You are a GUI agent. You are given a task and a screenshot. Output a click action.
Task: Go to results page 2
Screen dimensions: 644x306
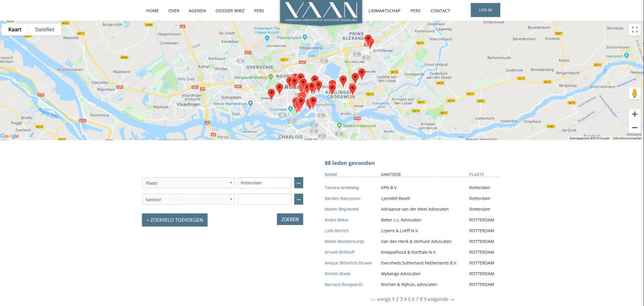(x=398, y=299)
